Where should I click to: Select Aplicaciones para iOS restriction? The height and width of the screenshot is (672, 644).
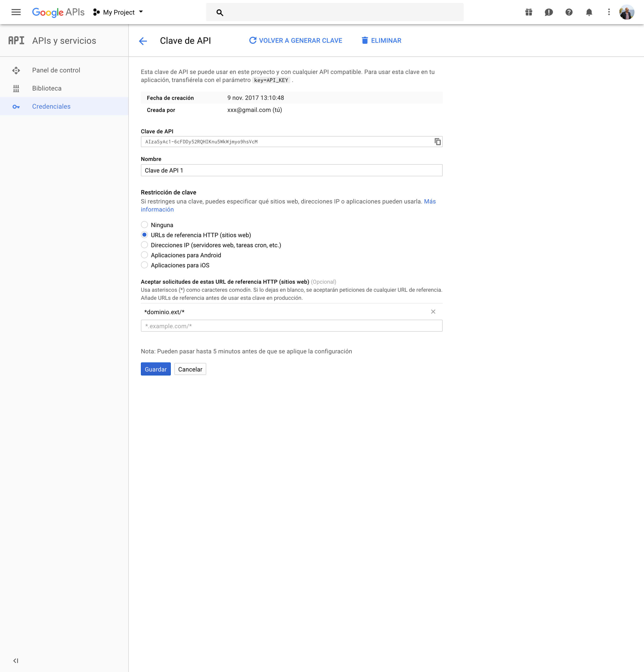[144, 265]
